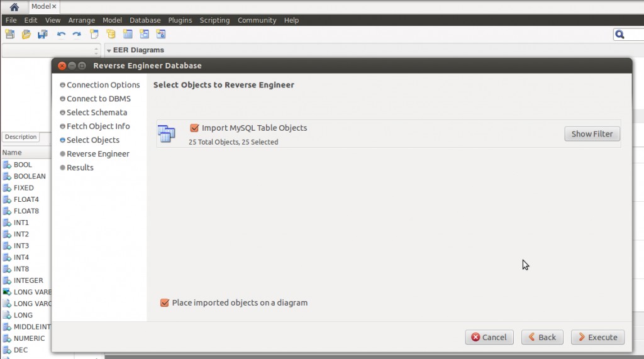This screenshot has height=359, width=644.
Task: Select the Description tab
Action: (x=21, y=137)
